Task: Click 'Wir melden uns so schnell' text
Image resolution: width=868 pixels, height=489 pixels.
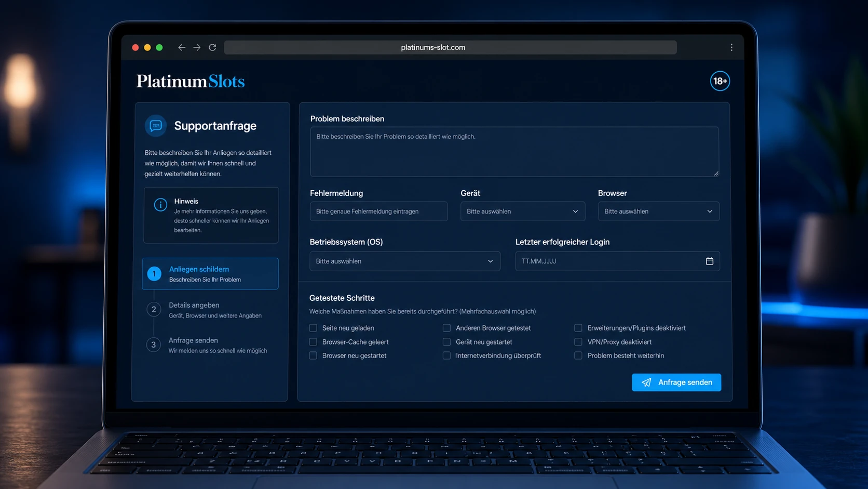Action: pyautogui.click(x=218, y=351)
